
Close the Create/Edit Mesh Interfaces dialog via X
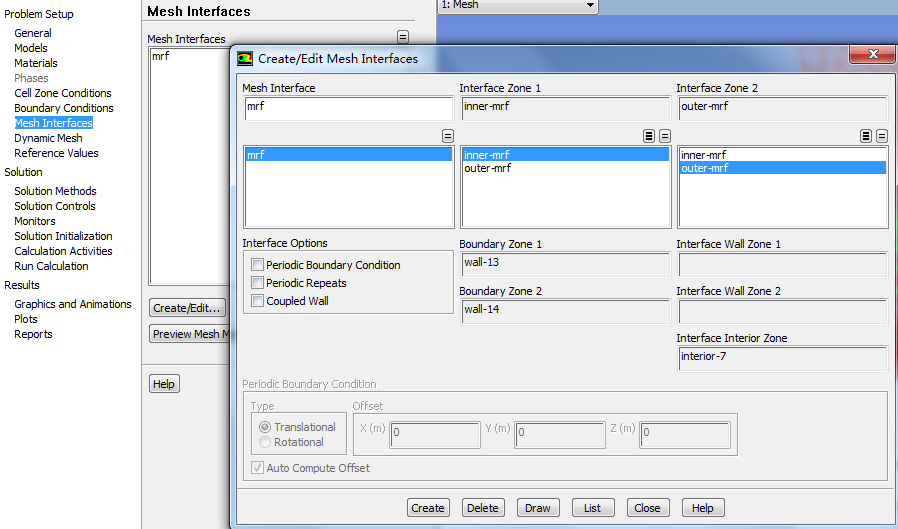(x=872, y=54)
